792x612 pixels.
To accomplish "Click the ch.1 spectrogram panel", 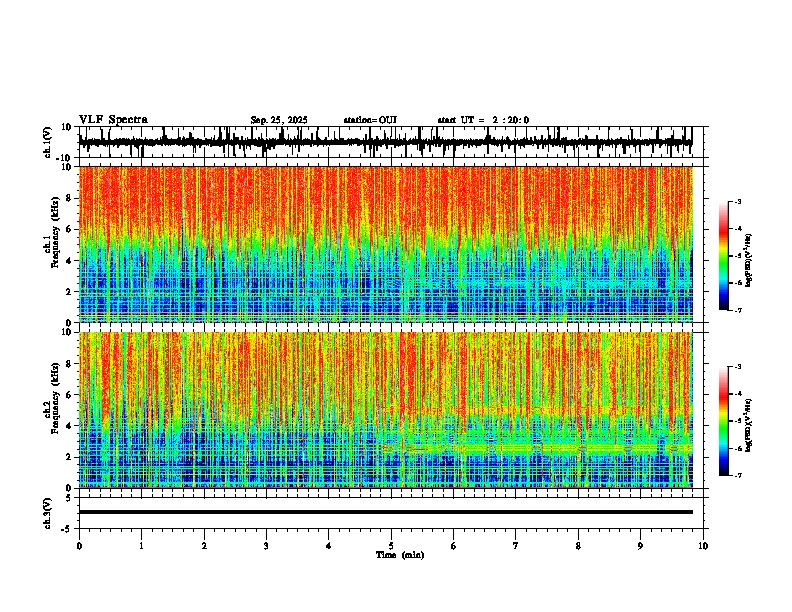I will [385, 244].
